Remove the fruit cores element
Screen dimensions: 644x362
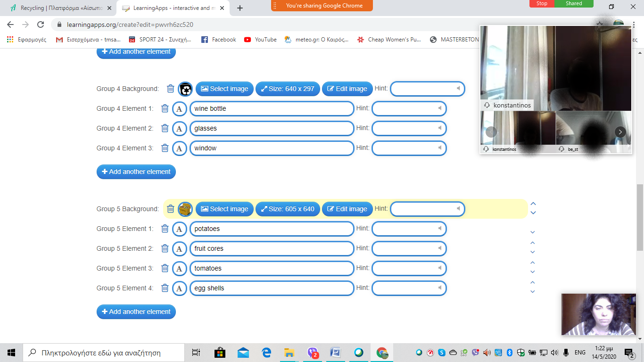click(x=165, y=248)
